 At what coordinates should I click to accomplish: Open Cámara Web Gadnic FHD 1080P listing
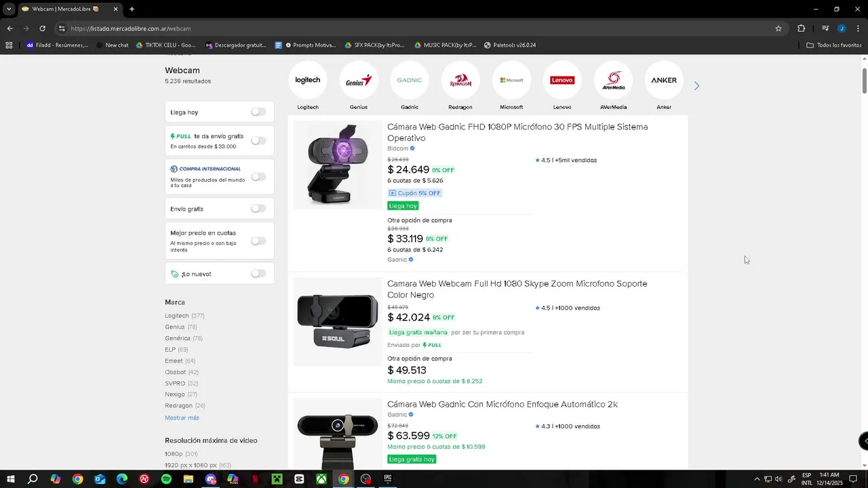(517, 132)
